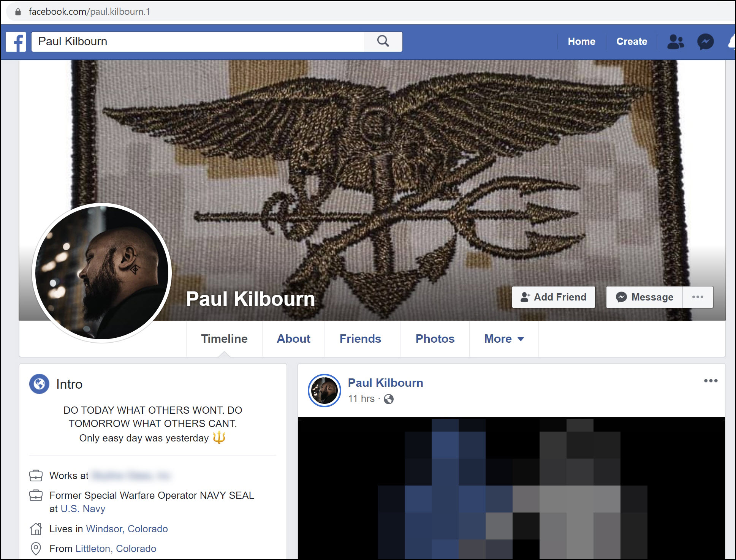
Task: Open the U.S. Navy link
Action: click(83, 509)
